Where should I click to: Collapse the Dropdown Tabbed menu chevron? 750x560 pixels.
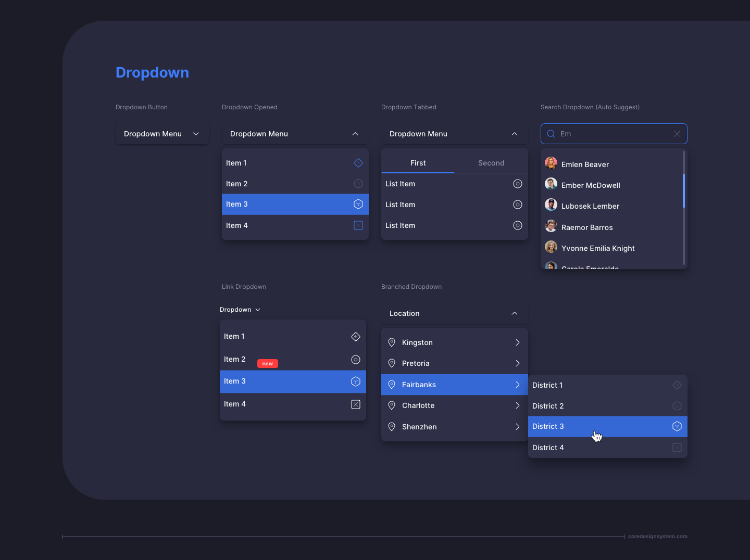point(515,134)
